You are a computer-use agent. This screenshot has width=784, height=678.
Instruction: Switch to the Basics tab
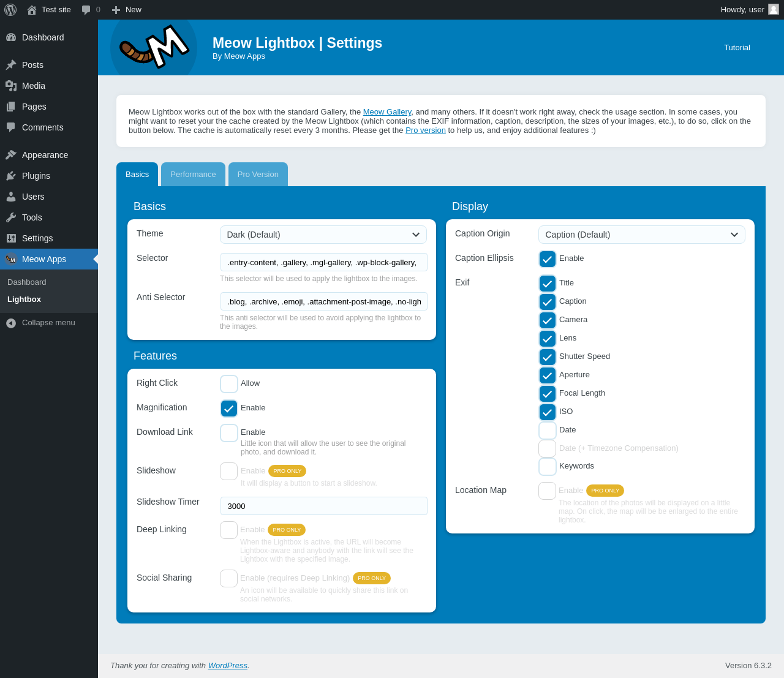137,175
